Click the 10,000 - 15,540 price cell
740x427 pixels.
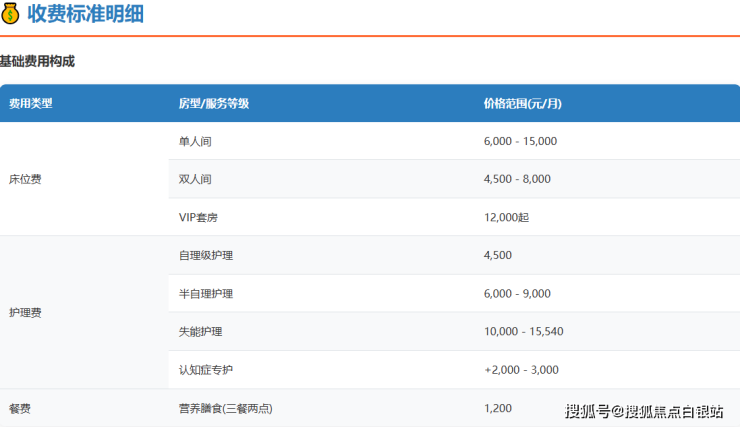point(523,332)
